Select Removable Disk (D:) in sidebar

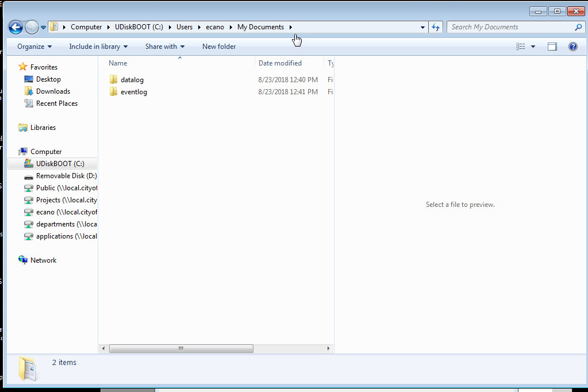[66, 175]
